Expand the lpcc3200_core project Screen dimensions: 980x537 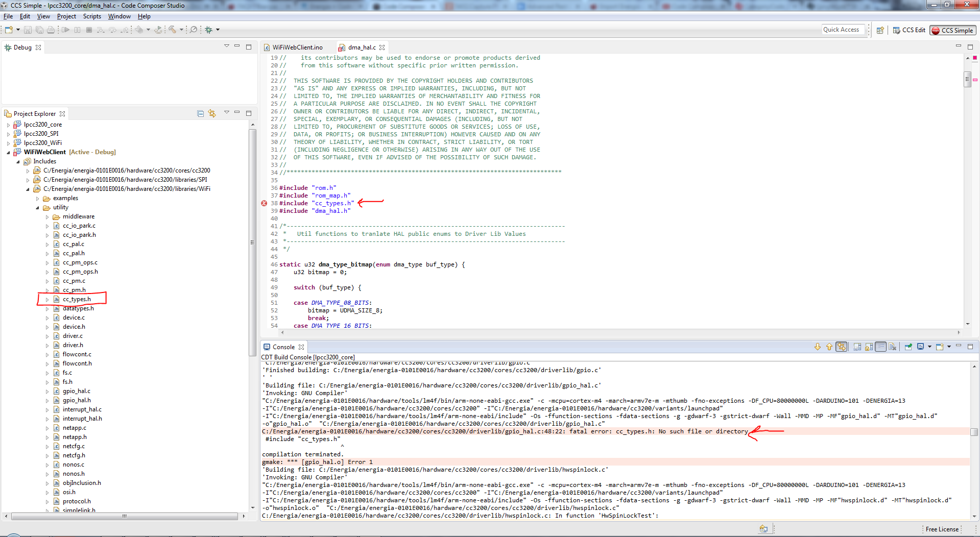tap(8, 125)
